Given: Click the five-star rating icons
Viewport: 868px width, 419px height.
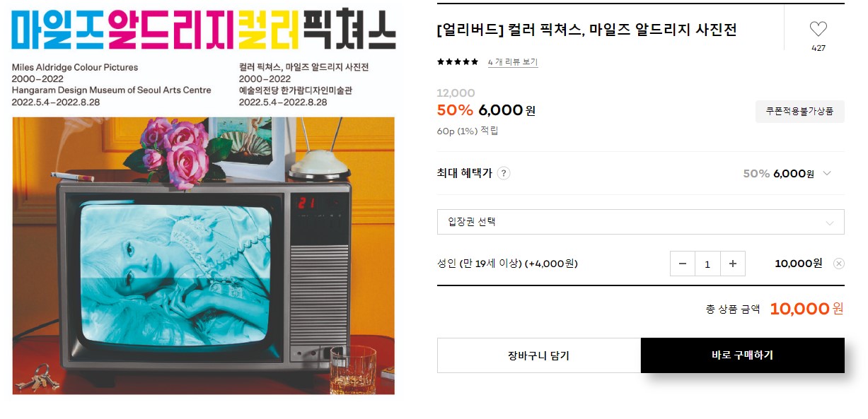Looking at the screenshot, I should click(458, 62).
